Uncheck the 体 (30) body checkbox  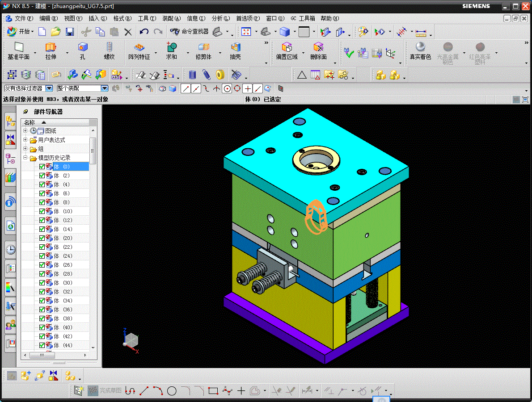[x=42, y=283]
